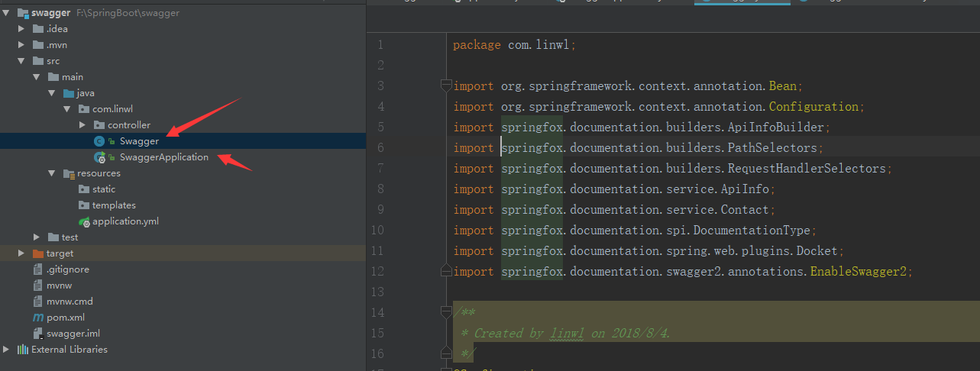Click the pom.xml Maven icon
The image size is (980, 371).
coord(38,318)
